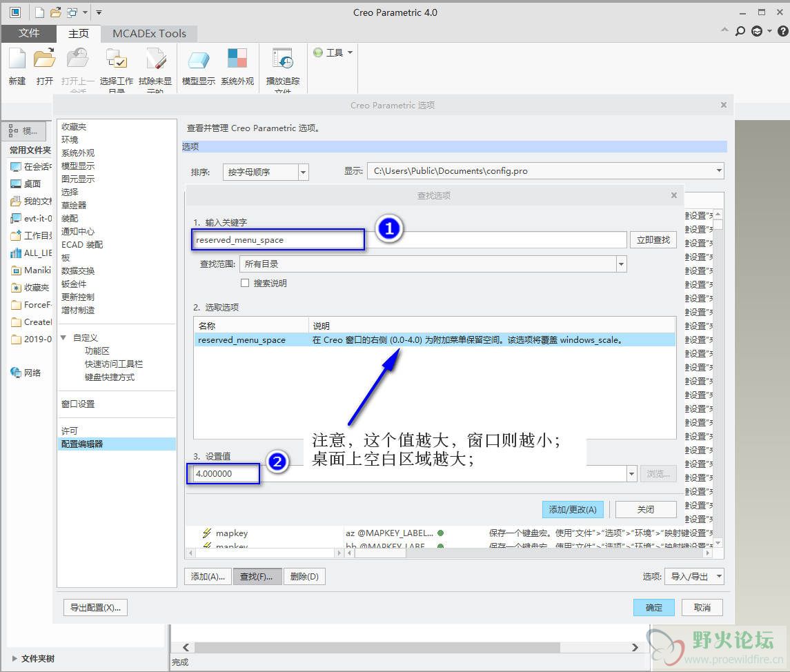Switch to the 主页 ribbon tab
This screenshot has width=790, height=672.
point(78,33)
